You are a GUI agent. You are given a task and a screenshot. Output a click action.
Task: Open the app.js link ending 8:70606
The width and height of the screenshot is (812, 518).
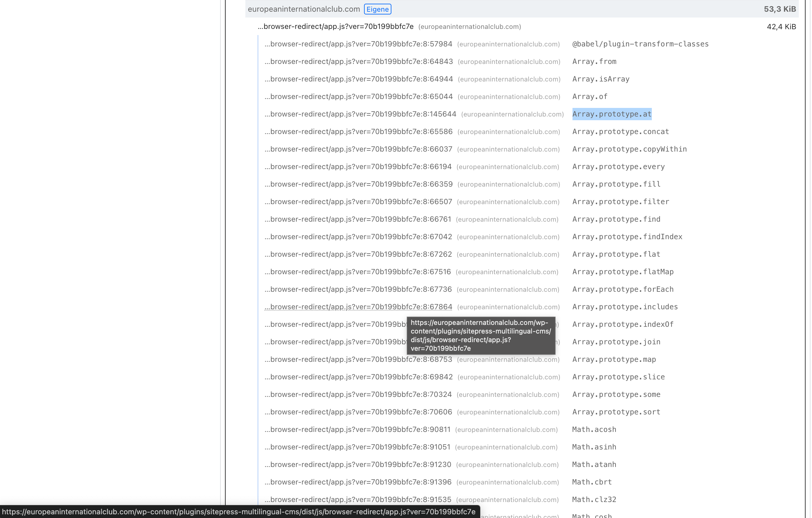[x=358, y=412]
